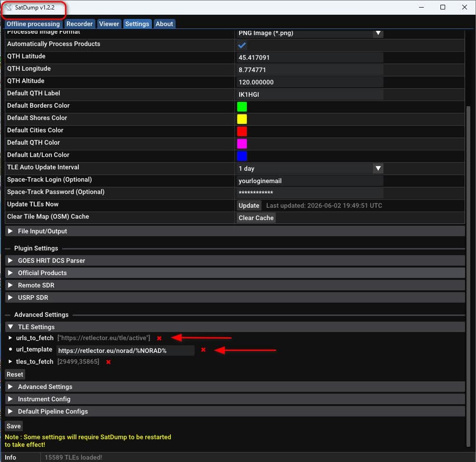Click the 'Last updated' timestamp text
Image resolution: width=476 pixels, height=462 pixels.
pyautogui.click(x=324, y=206)
